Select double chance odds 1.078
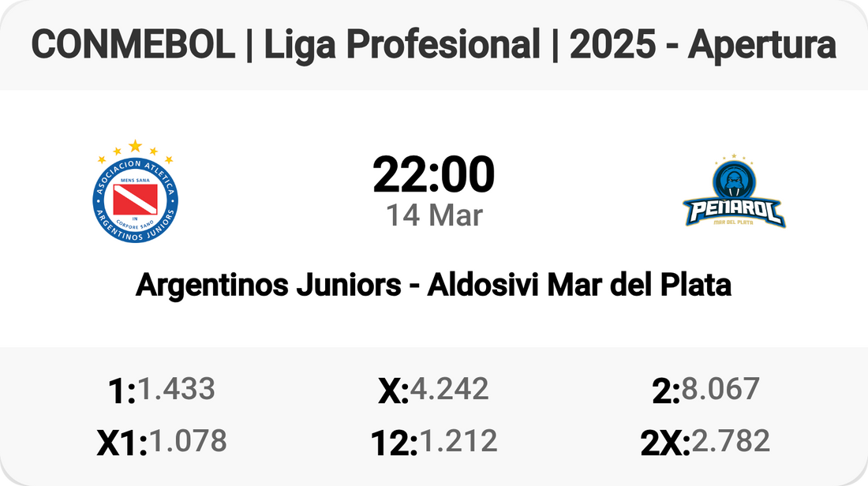Screen dimensions: 868x486 [x=188, y=440]
